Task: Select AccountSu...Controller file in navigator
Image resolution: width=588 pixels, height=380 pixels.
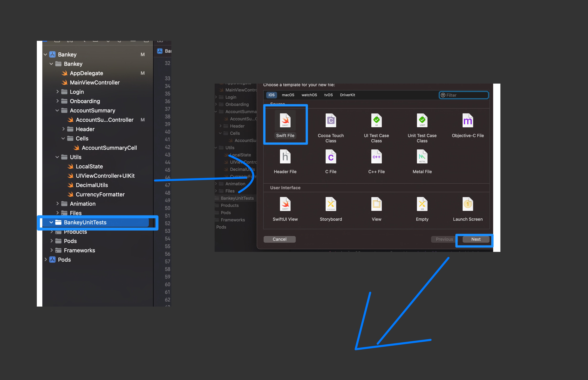Action: tap(105, 120)
